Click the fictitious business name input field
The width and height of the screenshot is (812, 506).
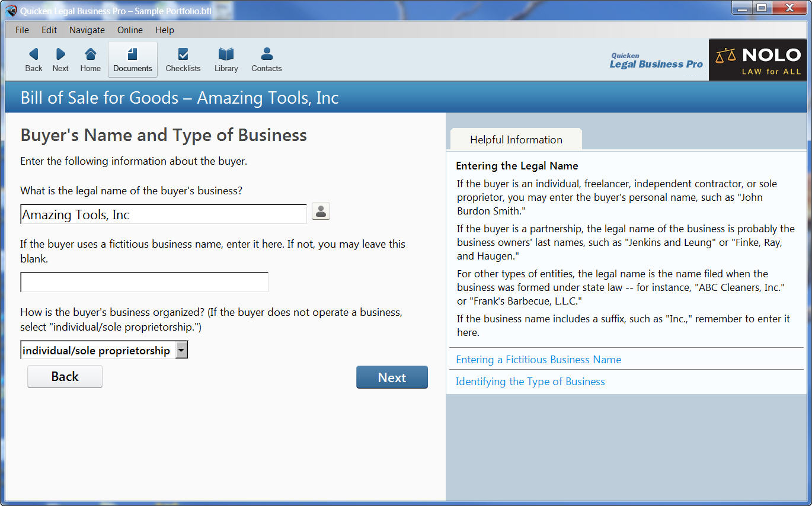(x=144, y=282)
